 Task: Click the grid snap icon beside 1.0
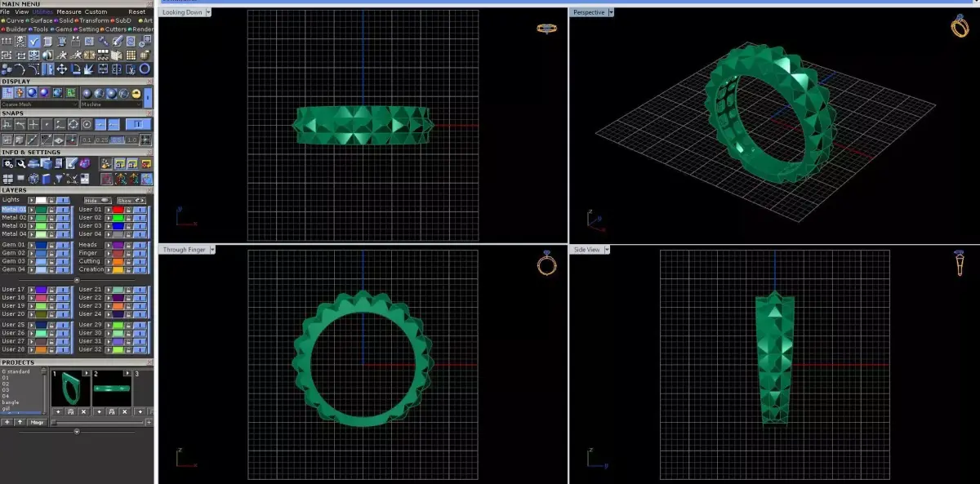click(x=145, y=140)
